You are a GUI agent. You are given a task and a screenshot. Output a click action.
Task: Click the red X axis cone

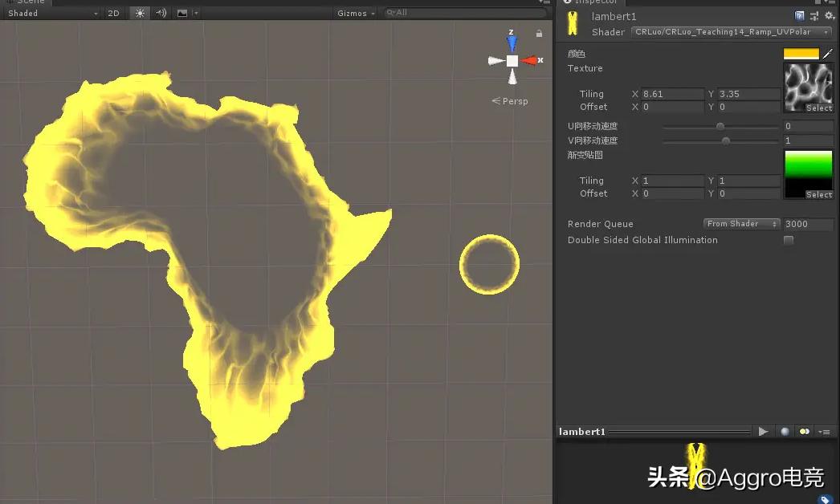(530, 60)
